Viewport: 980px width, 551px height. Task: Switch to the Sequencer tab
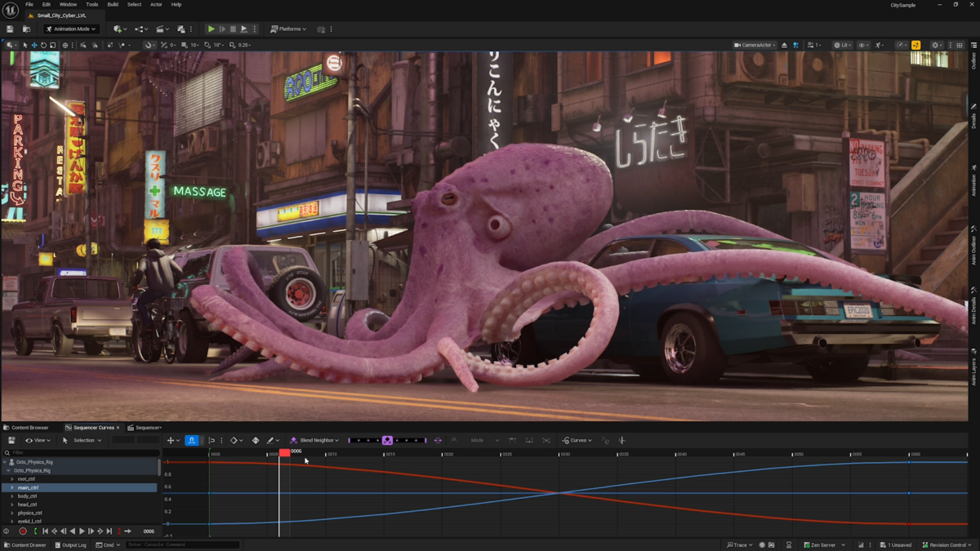pyautogui.click(x=145, y=428)
